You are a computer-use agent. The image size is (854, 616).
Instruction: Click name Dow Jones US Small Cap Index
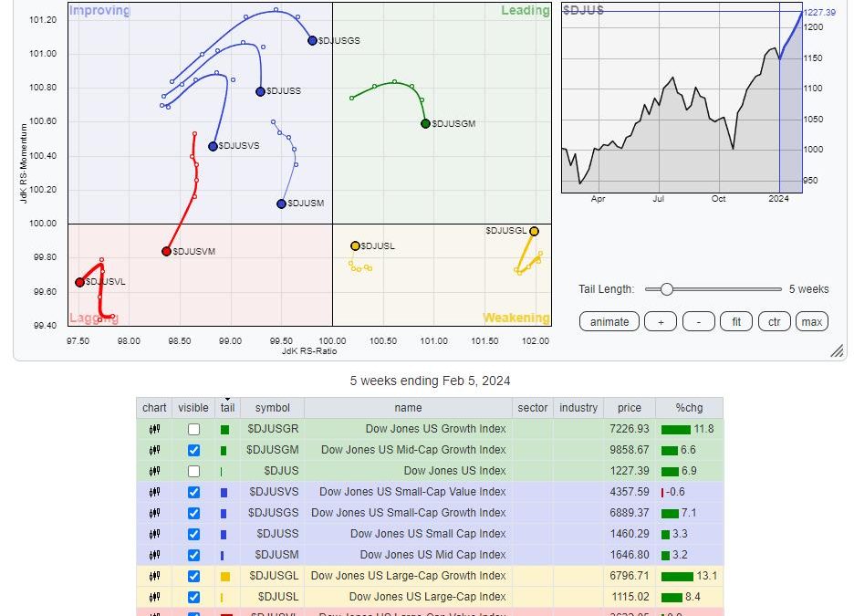pyautogui.click(x=428, y=534)
